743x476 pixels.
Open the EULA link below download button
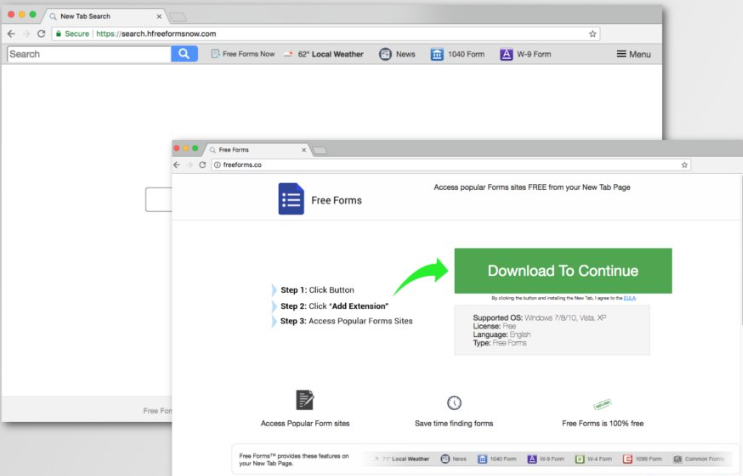(629, 298)
